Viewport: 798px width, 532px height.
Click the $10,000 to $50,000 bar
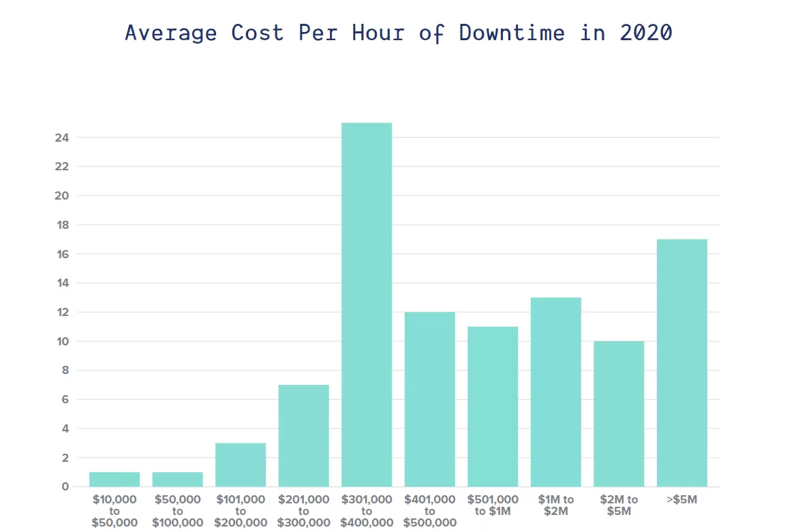[114, 479]
